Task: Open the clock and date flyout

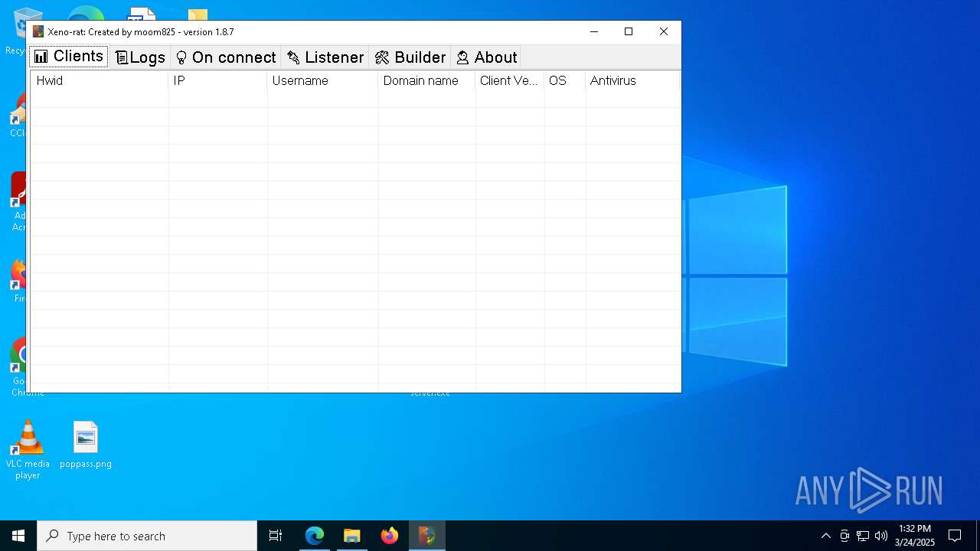Action: click(x=915, y=536)
